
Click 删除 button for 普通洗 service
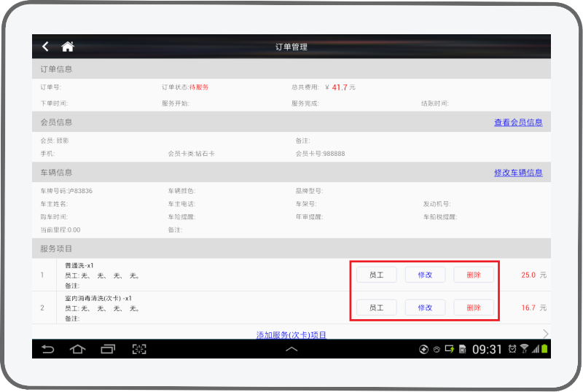pyautogui.click(x=474, y=275)
